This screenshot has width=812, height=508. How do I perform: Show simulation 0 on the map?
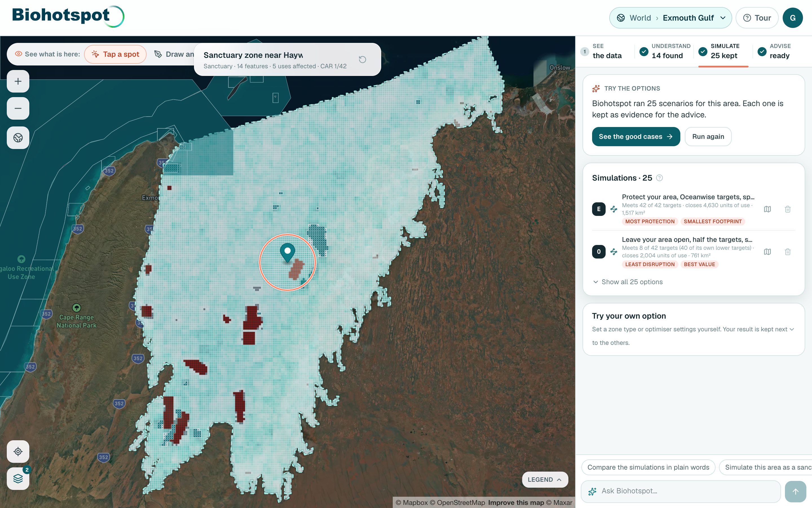[767, 252]
